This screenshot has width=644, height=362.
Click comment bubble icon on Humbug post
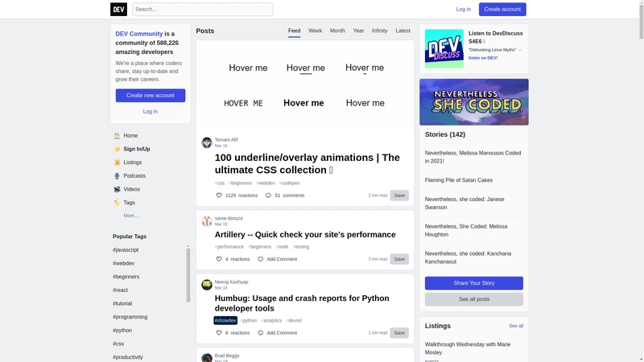point(260,333)
